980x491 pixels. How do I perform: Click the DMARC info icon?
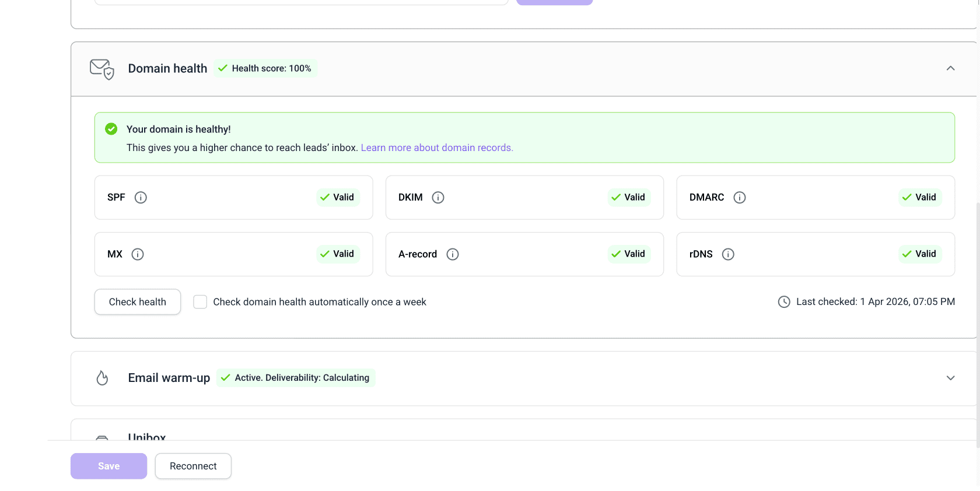(740, 198)
